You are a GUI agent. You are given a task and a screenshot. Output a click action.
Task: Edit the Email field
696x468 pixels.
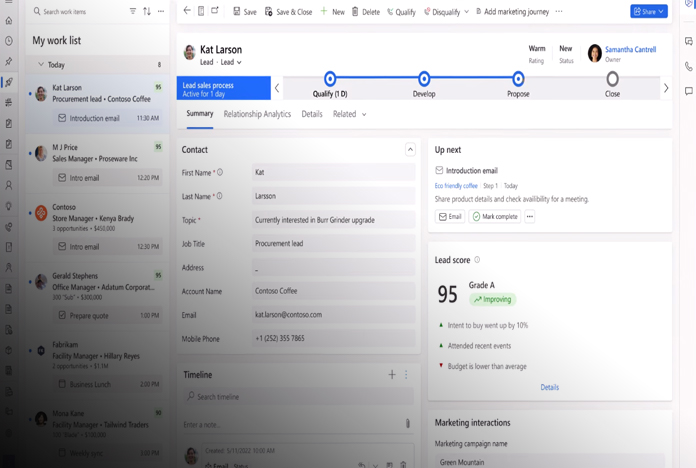pyautogui.click(x=333, y=315)
